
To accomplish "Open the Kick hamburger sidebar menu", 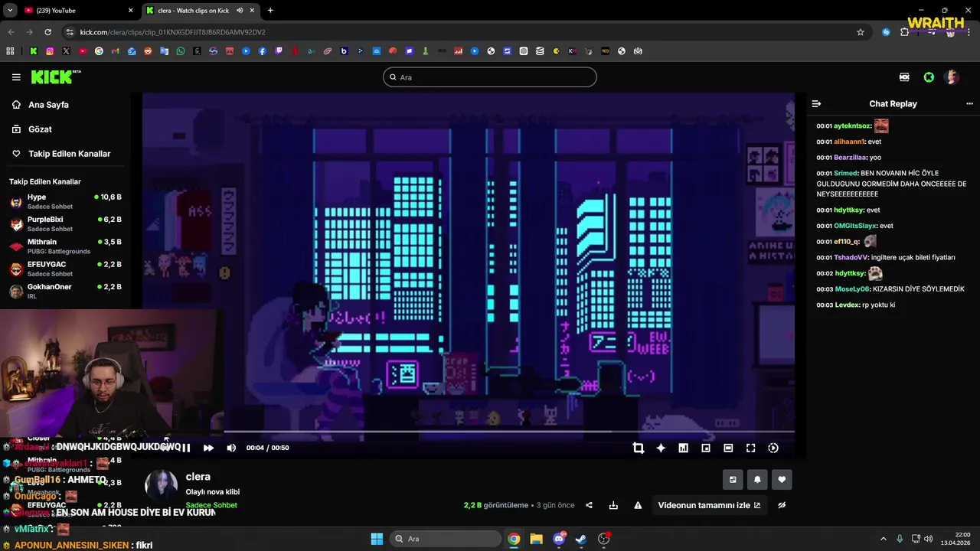I will click(x=16, y=77).
